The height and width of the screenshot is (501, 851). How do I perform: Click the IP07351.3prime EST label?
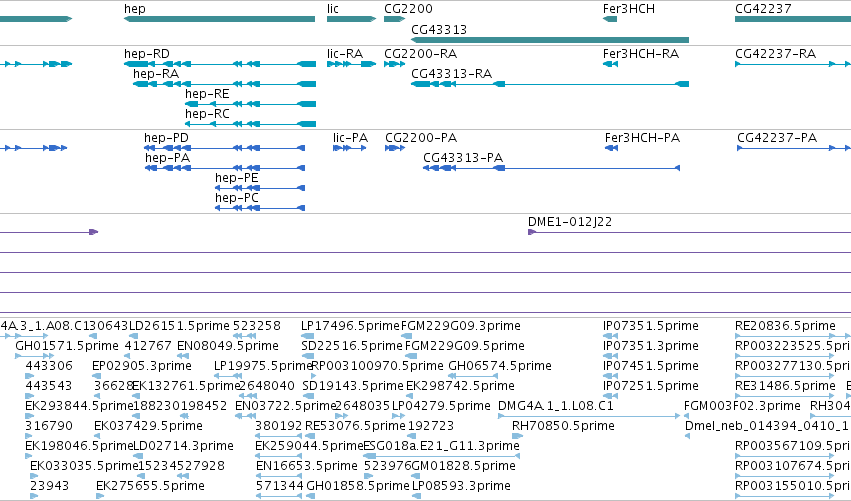pyautogui.click(x=651, y=346)
